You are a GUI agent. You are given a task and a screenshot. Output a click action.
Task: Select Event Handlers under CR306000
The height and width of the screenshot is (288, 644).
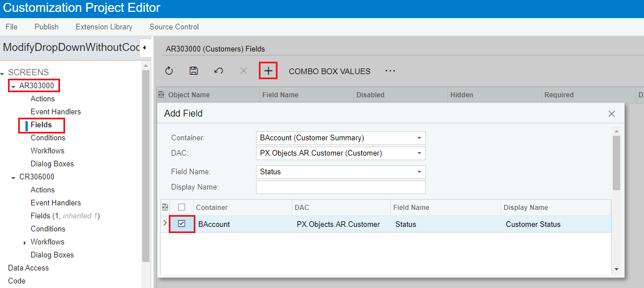(x=56, y=203)
